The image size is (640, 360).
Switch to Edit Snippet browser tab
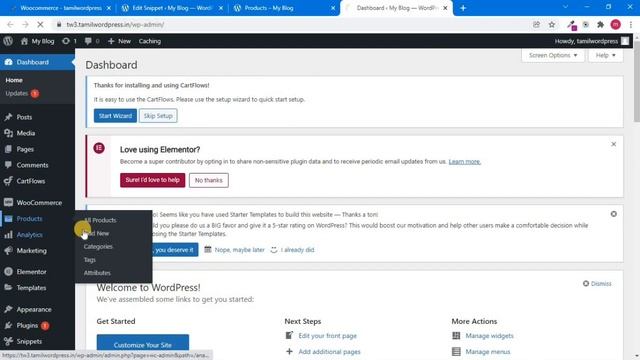coord(171,8)
